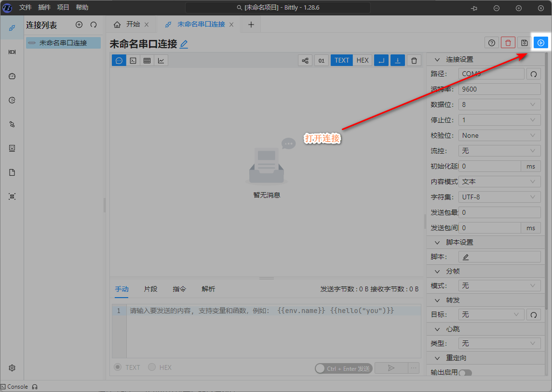Screen dimensions: 552x392
Task: Switch to the 片段 tab
Action: (150, 289)
